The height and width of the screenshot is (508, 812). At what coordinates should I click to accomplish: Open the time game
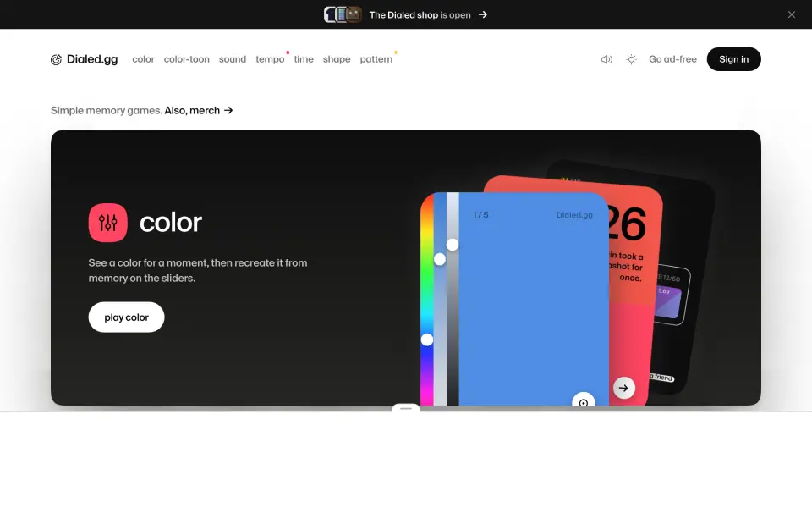[x=304, y=59]
